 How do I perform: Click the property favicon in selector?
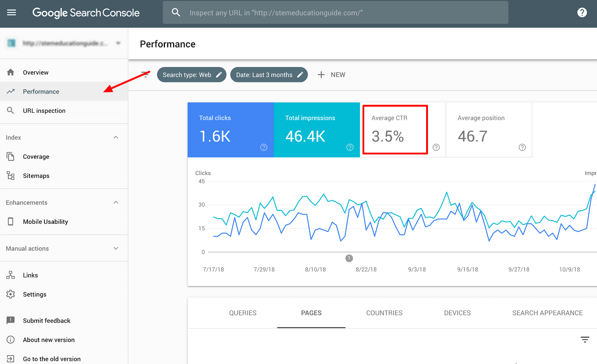coord(12,43)
